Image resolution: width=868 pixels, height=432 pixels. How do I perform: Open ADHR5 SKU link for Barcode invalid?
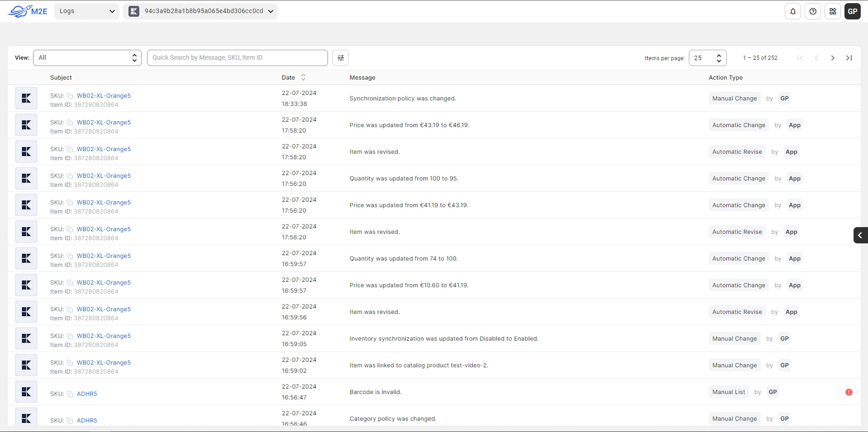[x=87, y=394]
